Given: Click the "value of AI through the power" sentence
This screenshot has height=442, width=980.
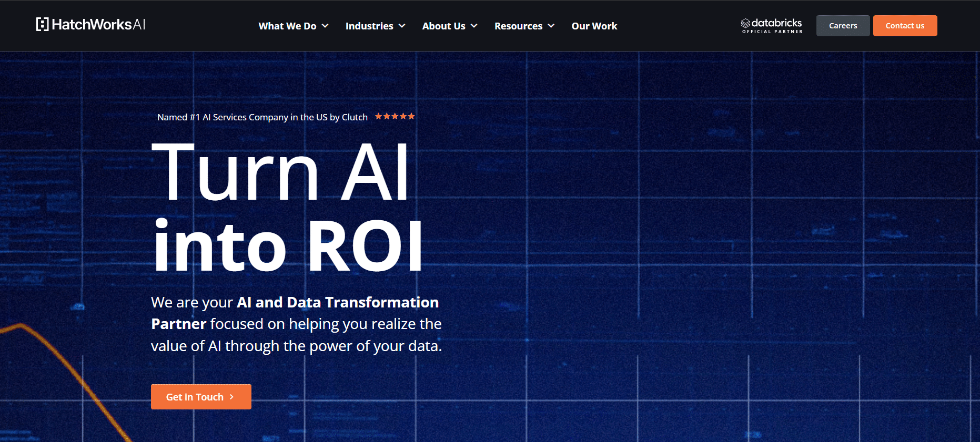Looking at the screenshot, I should pos(296,346).
